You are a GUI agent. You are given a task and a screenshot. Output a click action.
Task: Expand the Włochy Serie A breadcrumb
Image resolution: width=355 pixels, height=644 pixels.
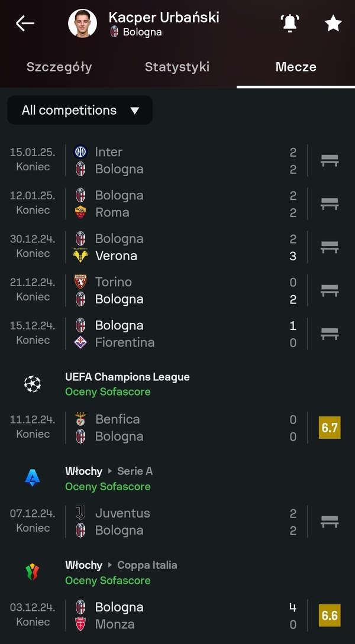coord(109,471)
